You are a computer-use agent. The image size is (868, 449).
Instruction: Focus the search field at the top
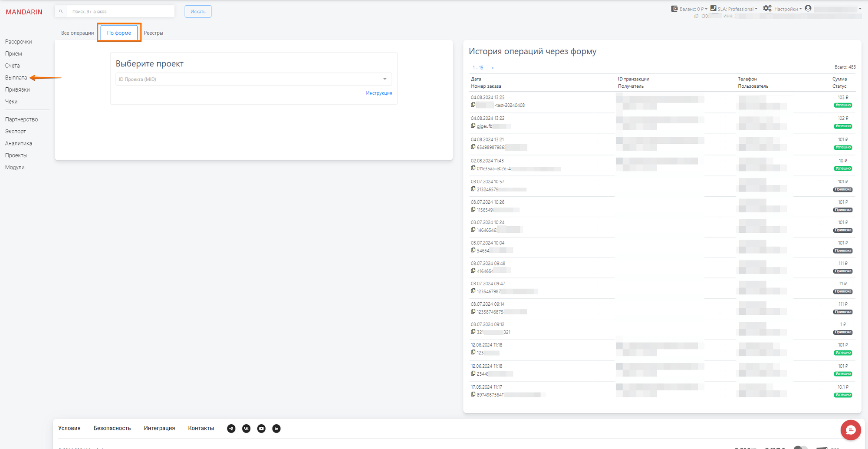[x=119, y=12]
